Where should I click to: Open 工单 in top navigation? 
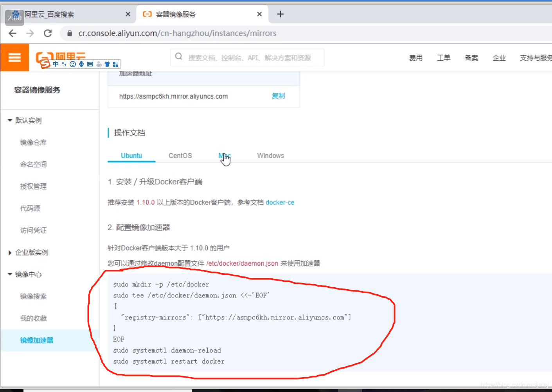pos(444,58)
